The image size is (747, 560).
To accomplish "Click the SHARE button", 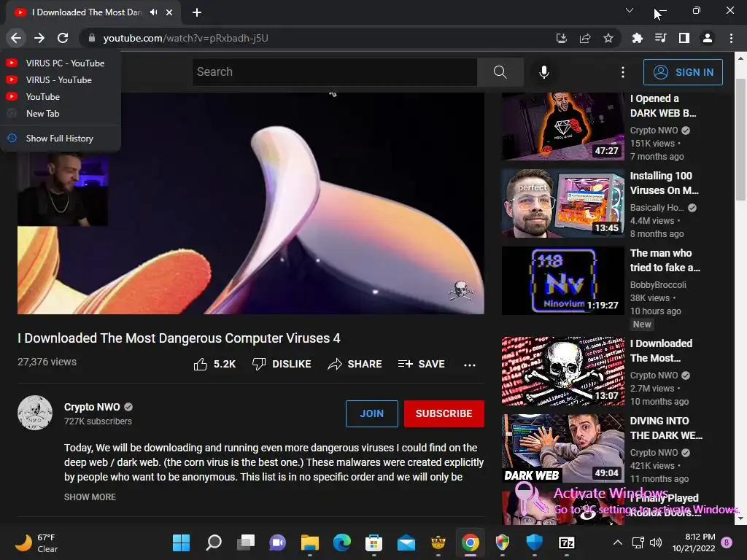I will pyautogui.click(x=355, y=365).
